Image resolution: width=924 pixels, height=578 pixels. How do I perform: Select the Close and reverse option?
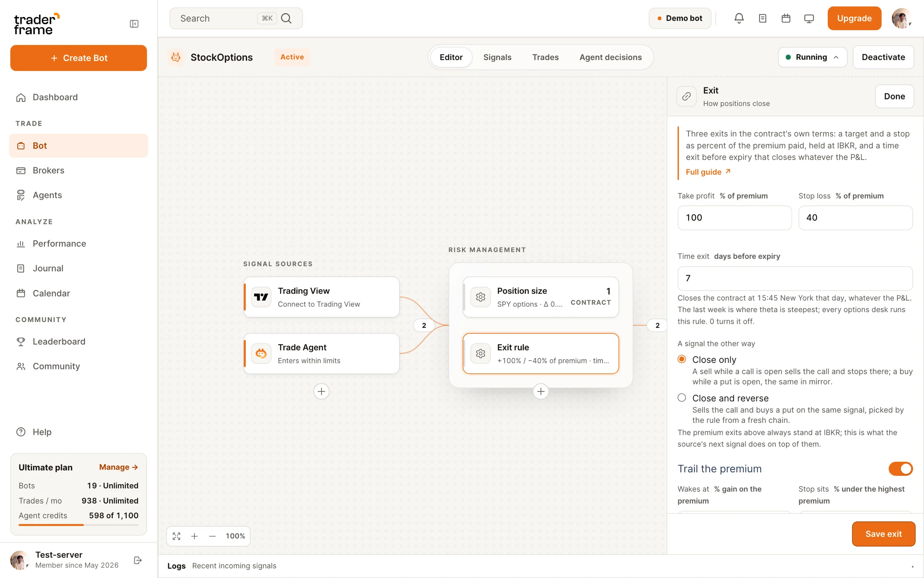[x=682, y=398]
